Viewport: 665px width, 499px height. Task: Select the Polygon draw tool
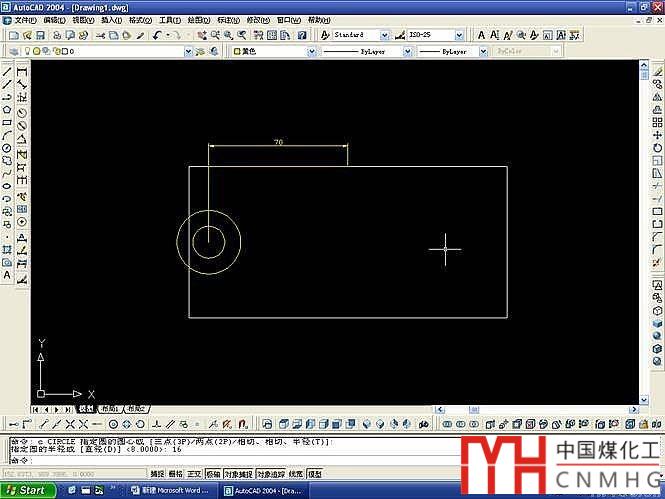coord(7,110)
